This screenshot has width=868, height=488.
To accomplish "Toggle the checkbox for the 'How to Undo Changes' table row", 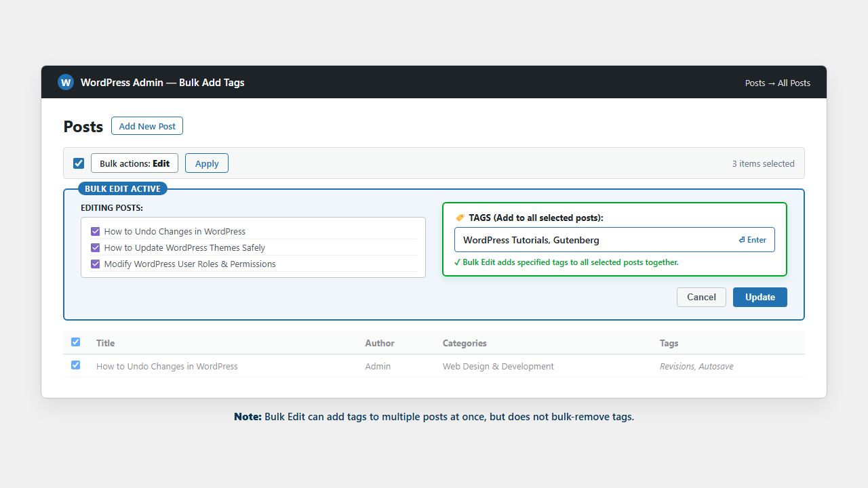I will point(75,365).
